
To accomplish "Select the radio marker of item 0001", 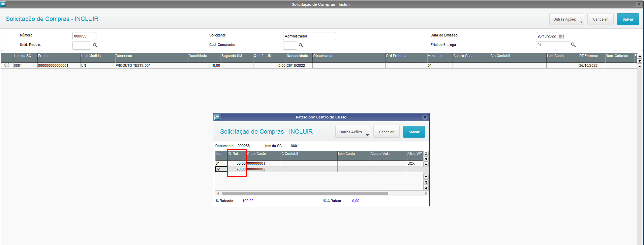I will coord(7,65).
